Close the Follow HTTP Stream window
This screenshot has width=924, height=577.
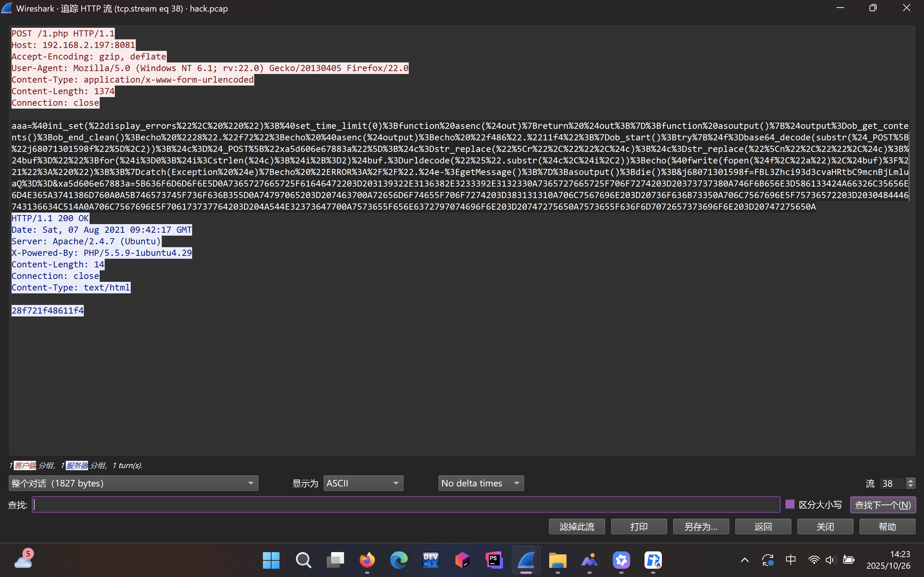906,8
